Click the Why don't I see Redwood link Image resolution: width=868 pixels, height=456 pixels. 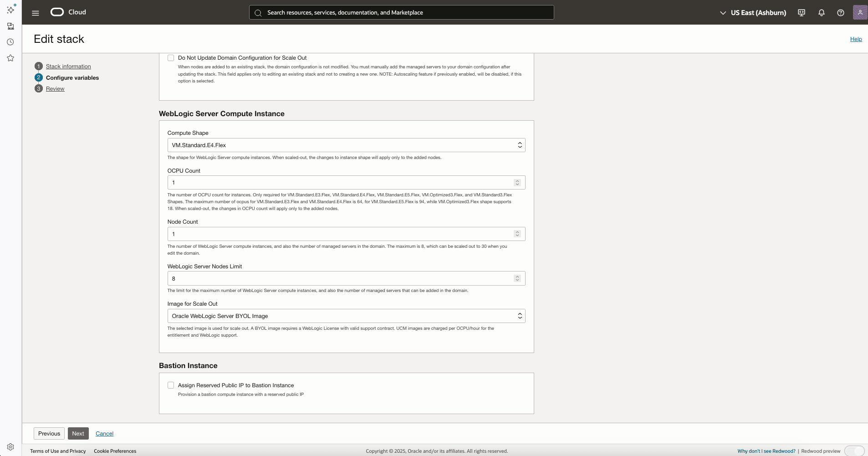(x=766, y=451)
